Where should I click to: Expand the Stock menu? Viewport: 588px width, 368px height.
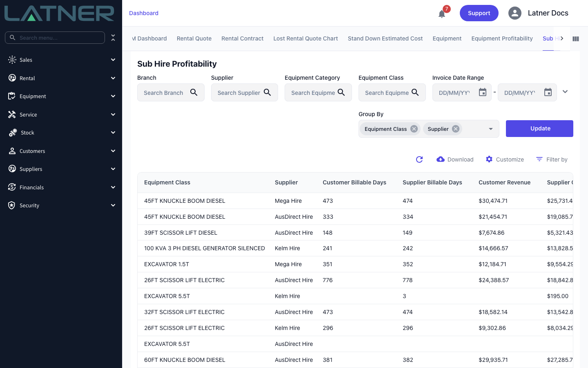61,132
